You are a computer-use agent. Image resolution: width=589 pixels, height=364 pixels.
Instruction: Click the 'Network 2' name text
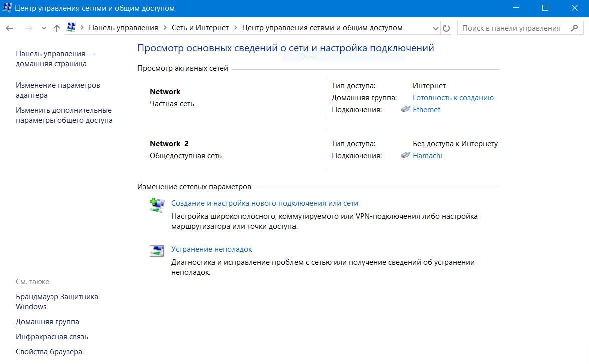click(x=169, y=144)
